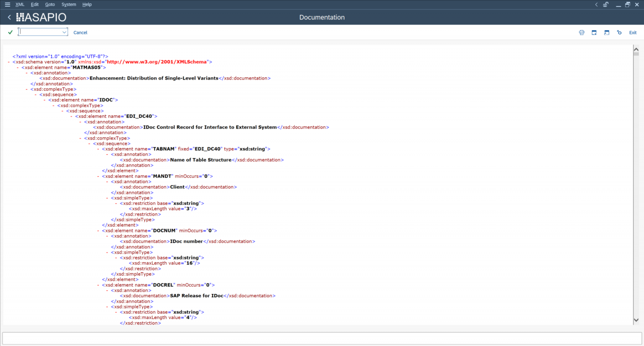Image resolution: width=644 pixels, height=346 pixels.
Task: Collapse the MATMAS05 element node
Action: 18,68
